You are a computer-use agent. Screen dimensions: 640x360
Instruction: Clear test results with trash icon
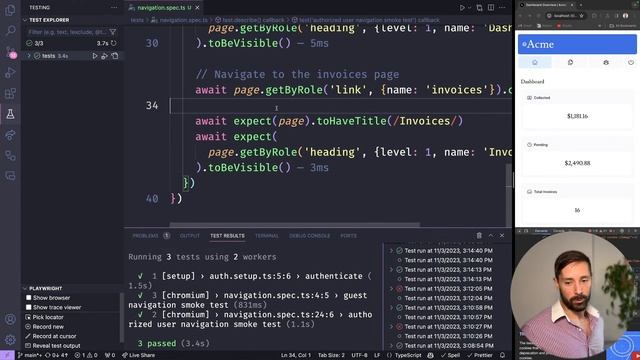[x=479, y=236]
